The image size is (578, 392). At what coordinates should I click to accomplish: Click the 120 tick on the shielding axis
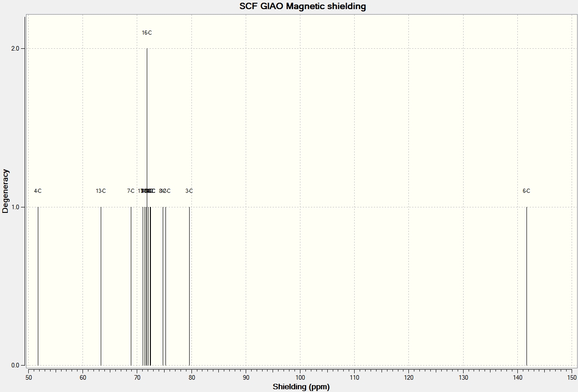coord(409,377)
